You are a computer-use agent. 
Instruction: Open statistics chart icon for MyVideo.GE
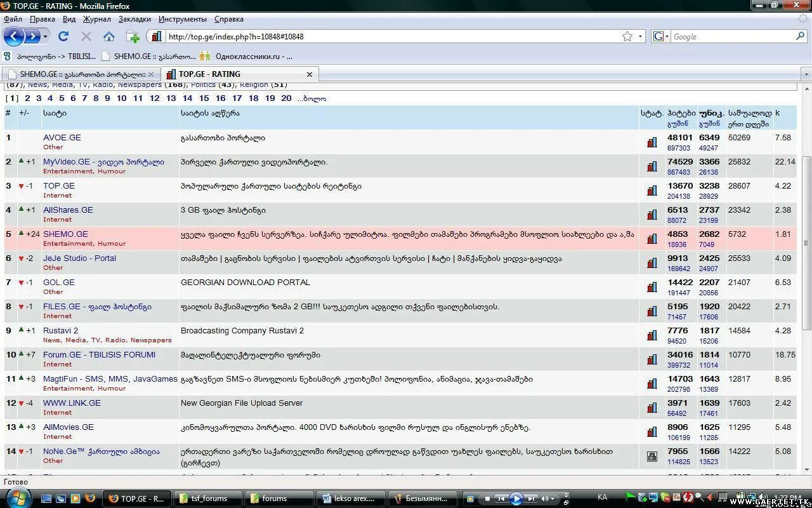pyautogui.click(x=652, y=166)
